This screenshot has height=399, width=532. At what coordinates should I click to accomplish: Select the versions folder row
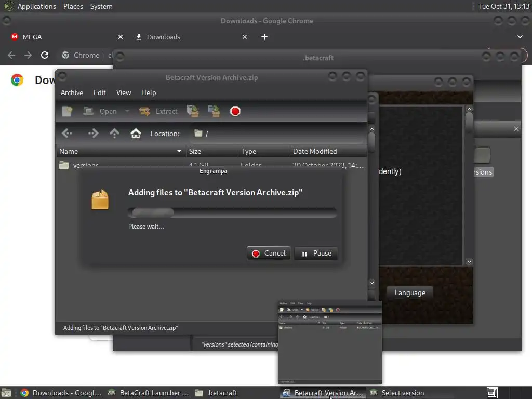(x=211, y=165)
